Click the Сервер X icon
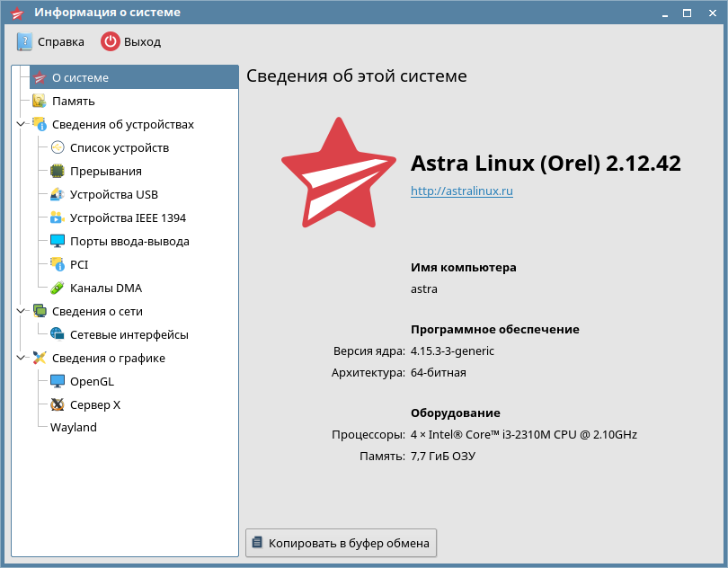This screenshot has width=728, height=568. click(58, 404)
